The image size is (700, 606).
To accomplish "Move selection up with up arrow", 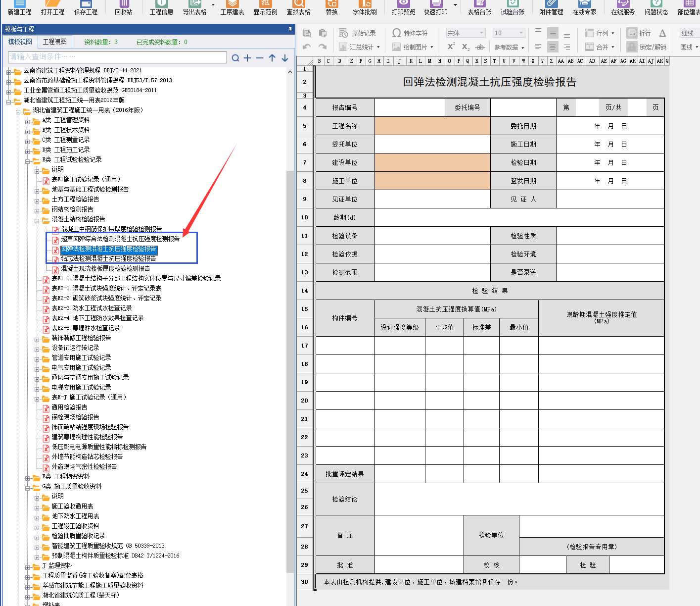I will tap(272, 58).
